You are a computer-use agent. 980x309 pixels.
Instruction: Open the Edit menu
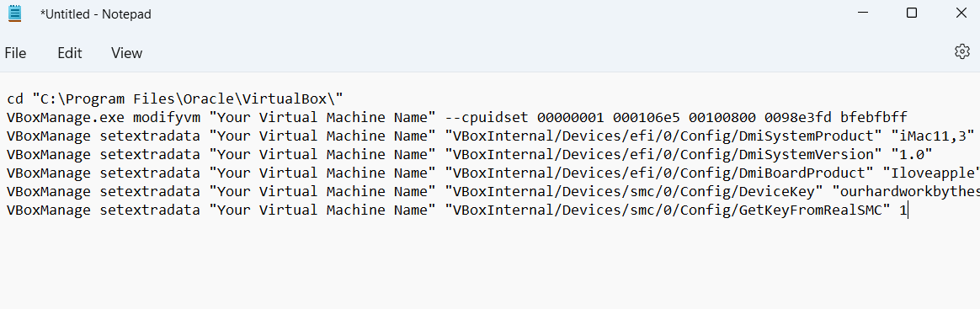69,53
